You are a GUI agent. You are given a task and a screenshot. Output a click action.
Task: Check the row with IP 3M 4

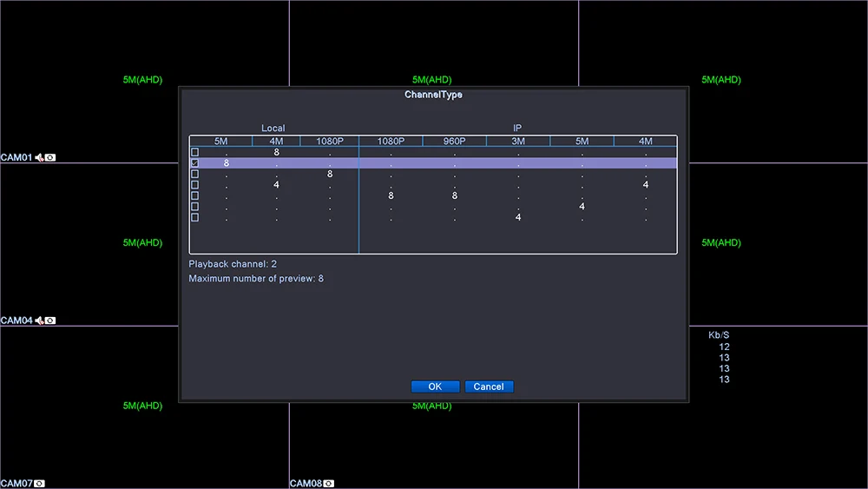[194, 218]
